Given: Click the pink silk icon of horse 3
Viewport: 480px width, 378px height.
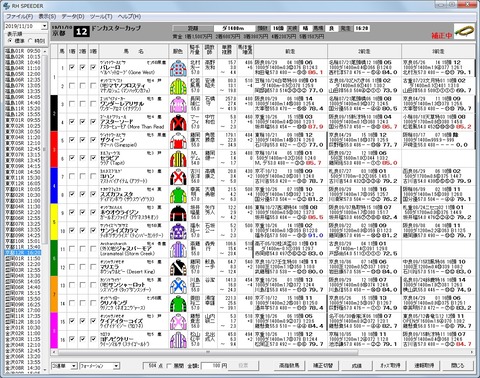Looking at the screenshot, I should pos(178,104).
